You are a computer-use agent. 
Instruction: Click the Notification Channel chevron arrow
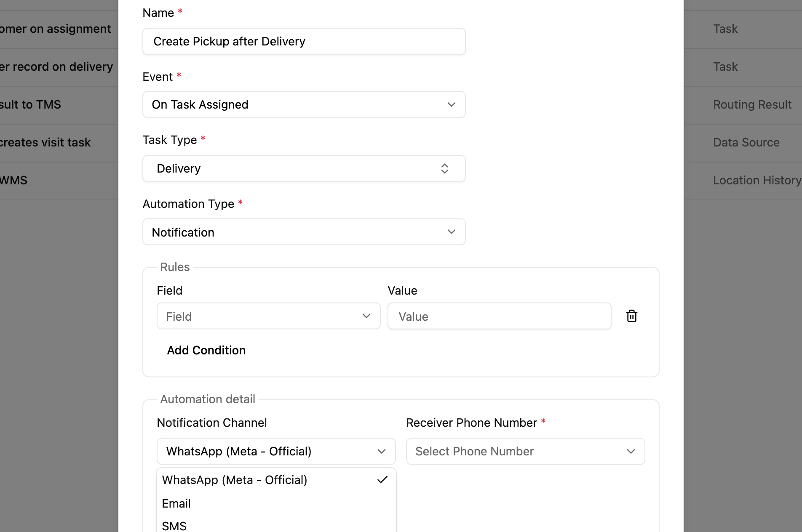point(382,451)
